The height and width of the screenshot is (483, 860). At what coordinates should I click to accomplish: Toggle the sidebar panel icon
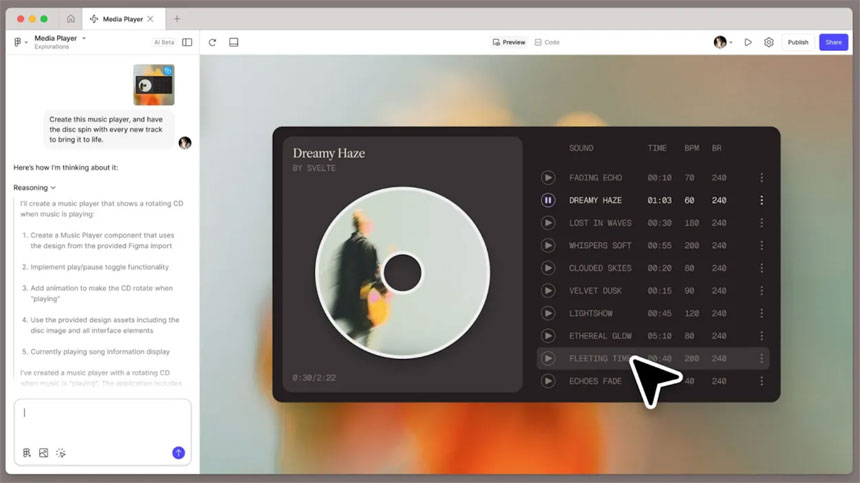(187, 42)
